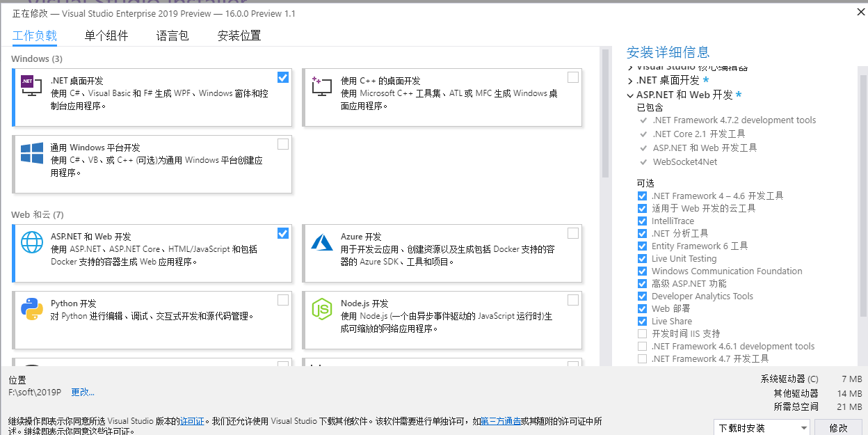The image size is (868, 435).
Task: Click the included ASP.NET 和 Web 开发工具 item
Action: (705, 148)
